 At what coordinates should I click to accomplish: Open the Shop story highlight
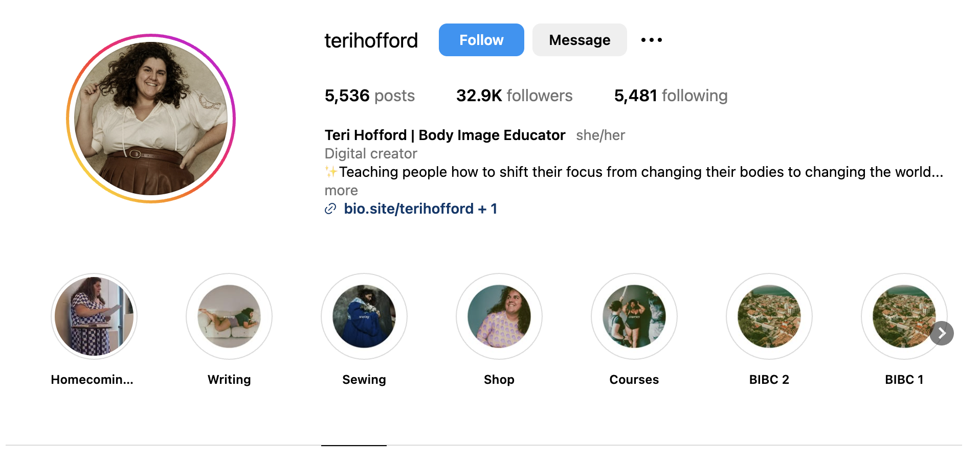(499, 316)
